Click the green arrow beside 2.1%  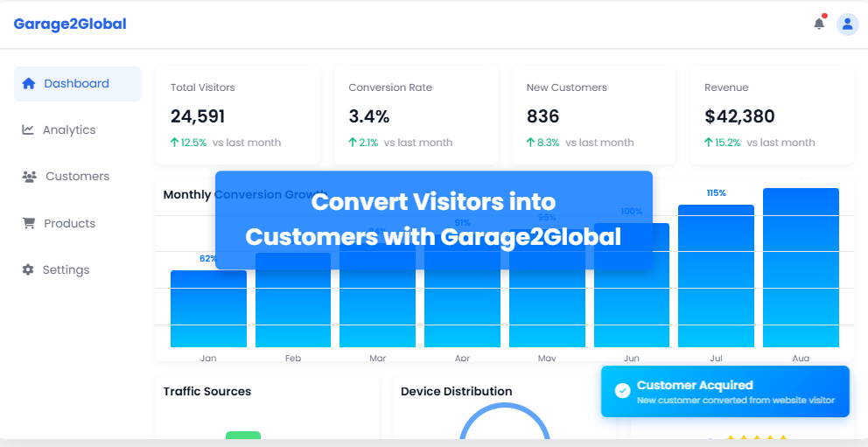pyautogui.click(x=353, y=143)
